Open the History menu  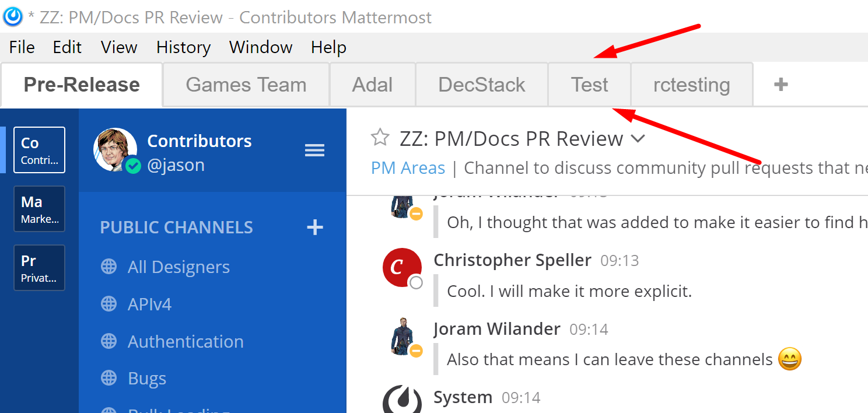coord(183,47)
